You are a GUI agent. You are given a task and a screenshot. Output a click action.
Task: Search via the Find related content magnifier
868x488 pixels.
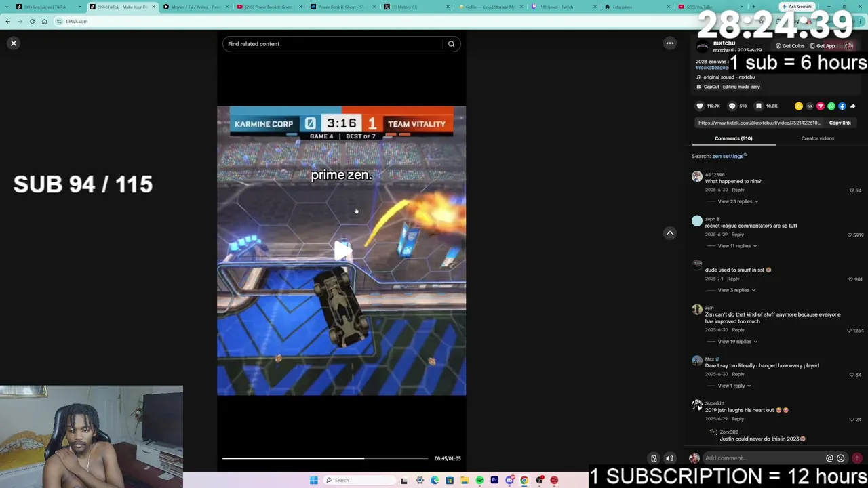[x=451, y=44]
